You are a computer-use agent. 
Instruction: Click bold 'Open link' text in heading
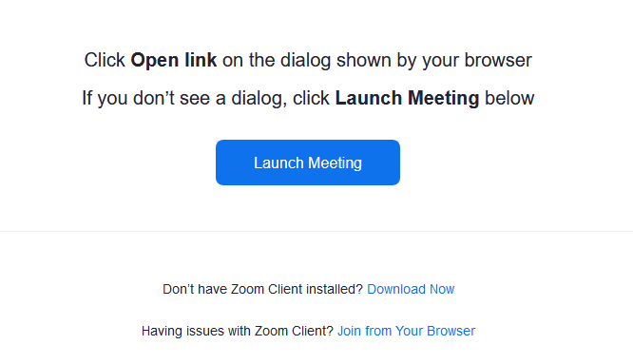[174, 60]
